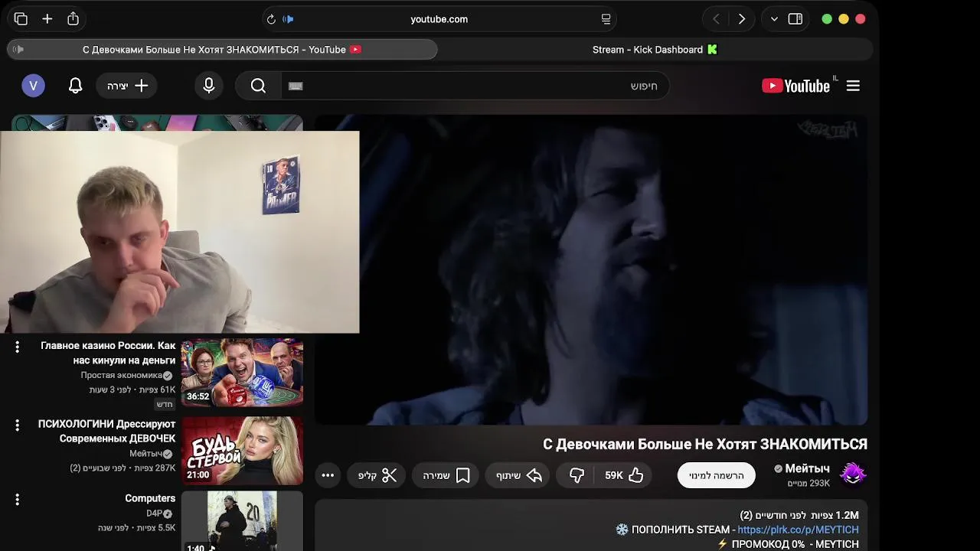Click the יצירה create button

tap(126, 86)
